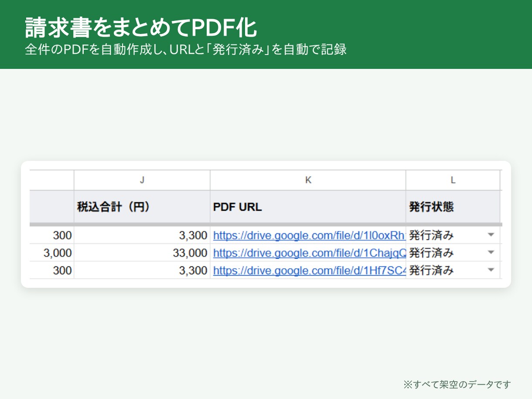Click the 発行済み cell in the 33,000 row

[x=453, y=253]
